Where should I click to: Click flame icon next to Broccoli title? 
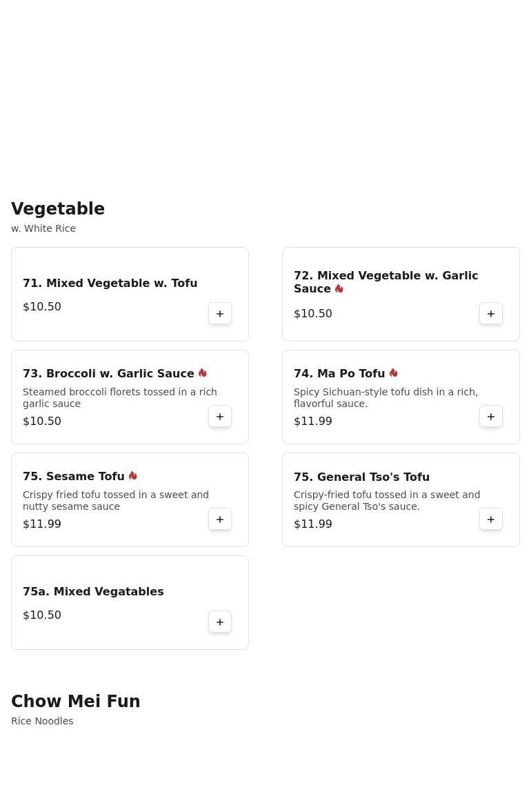point(203,373)
